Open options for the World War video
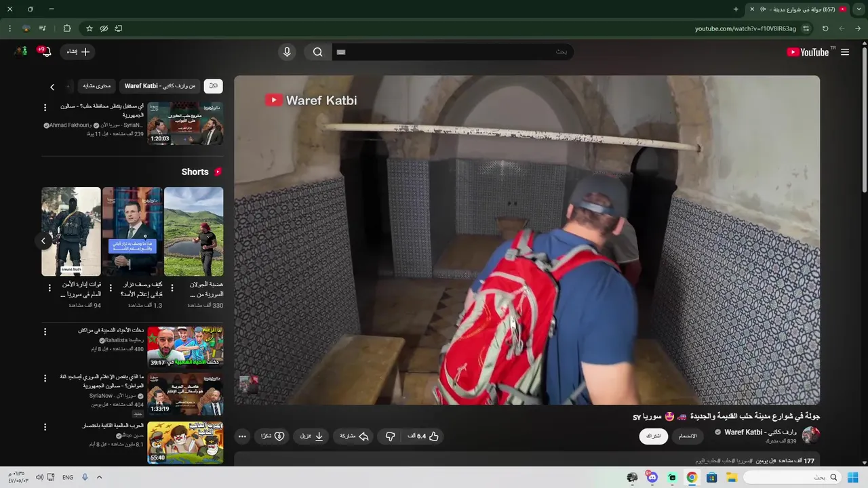Image resolution: width=868 pixels, height=488 pixels. tap(45, 427)
